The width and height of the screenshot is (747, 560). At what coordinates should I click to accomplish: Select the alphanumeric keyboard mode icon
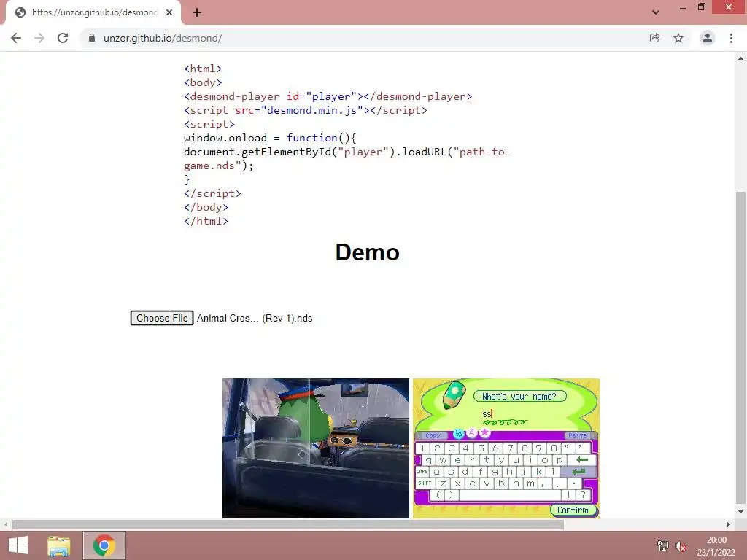coord(458,433)
